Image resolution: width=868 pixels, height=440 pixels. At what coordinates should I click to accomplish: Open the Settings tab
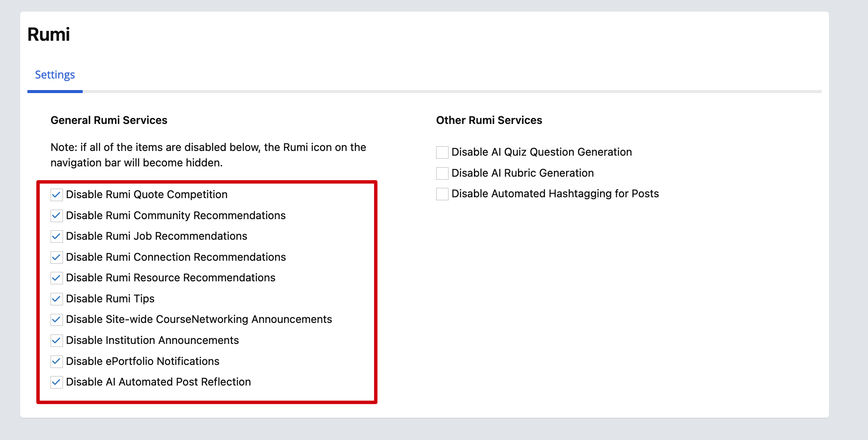[55, 75]
